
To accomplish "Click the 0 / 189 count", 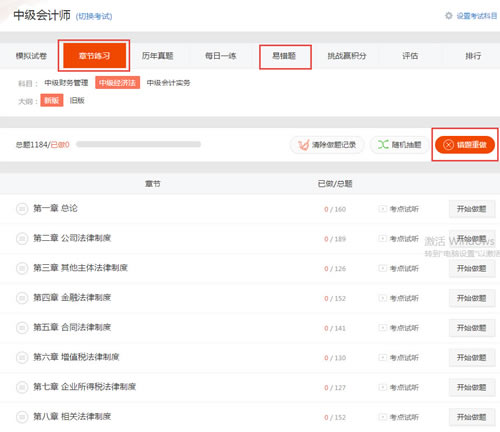I will (335, 239).
